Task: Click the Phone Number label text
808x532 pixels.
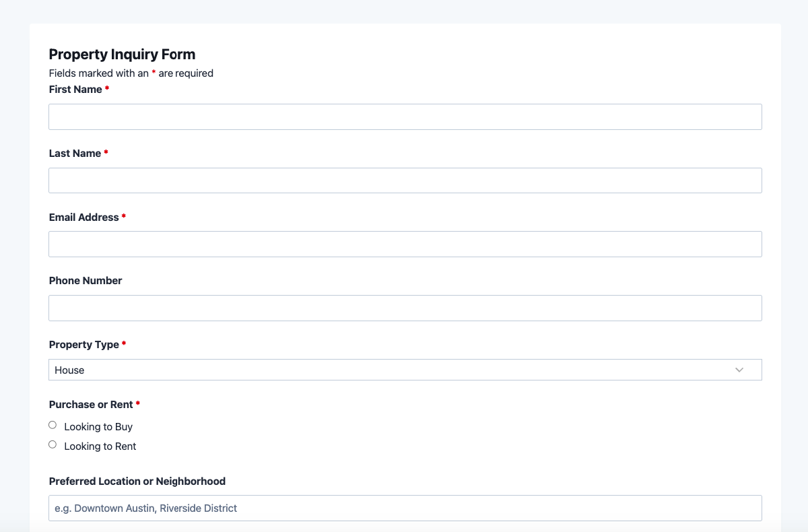Action: click(86, 281)
